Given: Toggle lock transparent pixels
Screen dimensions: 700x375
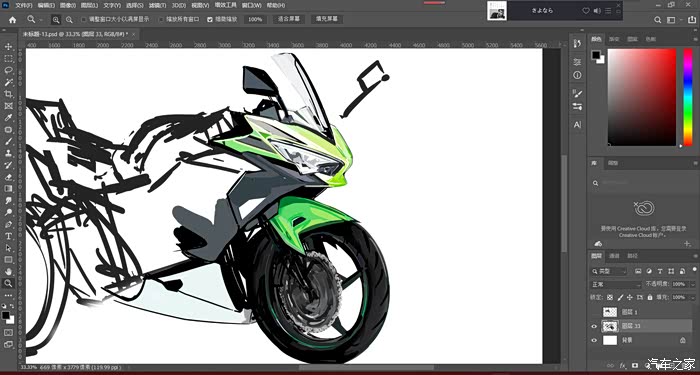Looking at the screenshot, I should point(610,297).
